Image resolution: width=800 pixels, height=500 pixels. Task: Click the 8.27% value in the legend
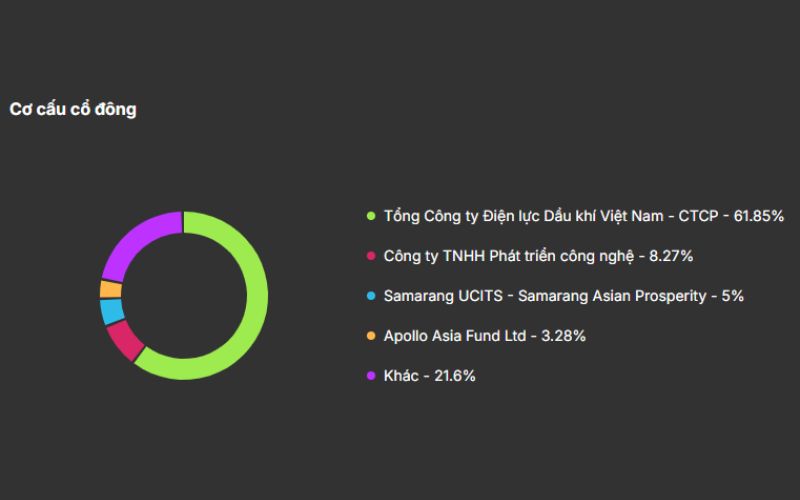point(671,256)
